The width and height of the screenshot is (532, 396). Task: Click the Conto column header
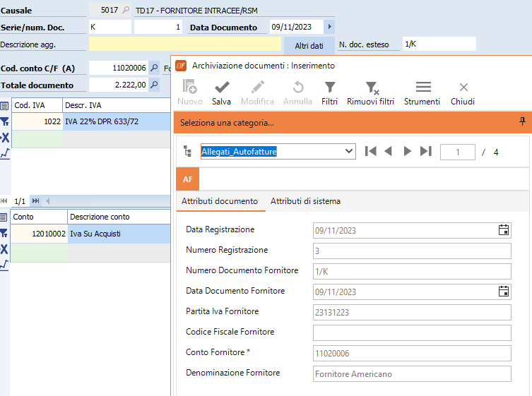(x=39, y=217)
